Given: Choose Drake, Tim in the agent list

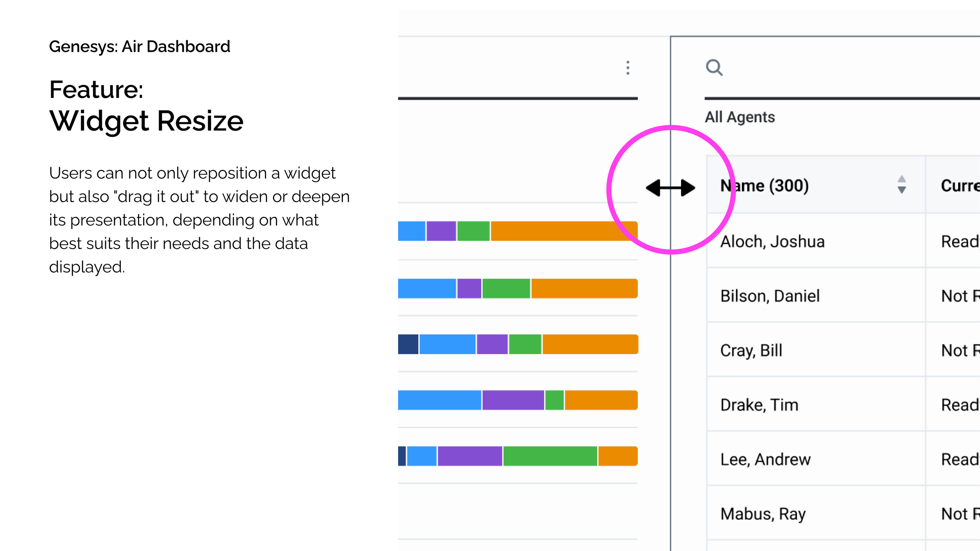Looking at the screenshot, I should coord(759,405).
